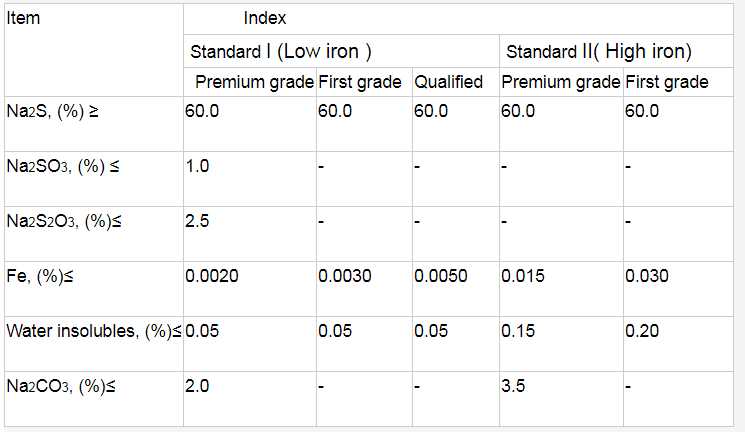
Task: Click the 3.5 value for Na2CO3
Action: click(x=513, y=386)
